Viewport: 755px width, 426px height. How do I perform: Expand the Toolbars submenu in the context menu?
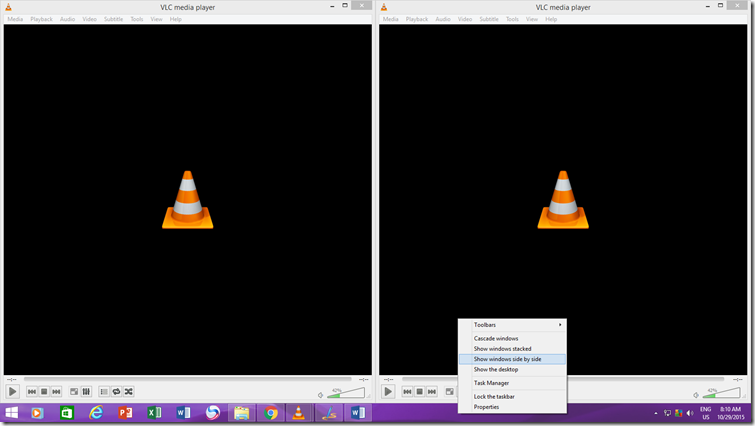point(512,325)
